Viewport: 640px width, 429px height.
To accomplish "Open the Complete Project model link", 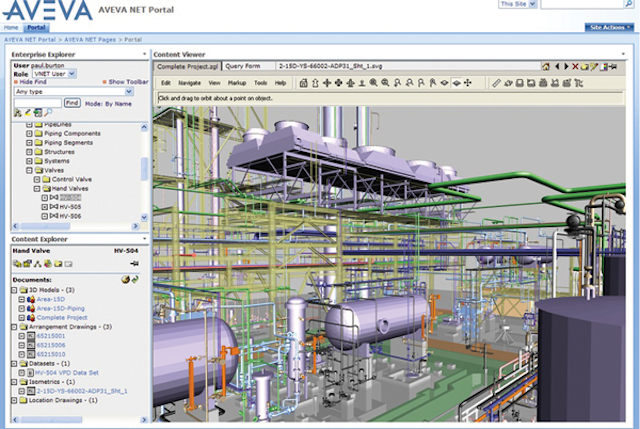I will click(62, 318).
